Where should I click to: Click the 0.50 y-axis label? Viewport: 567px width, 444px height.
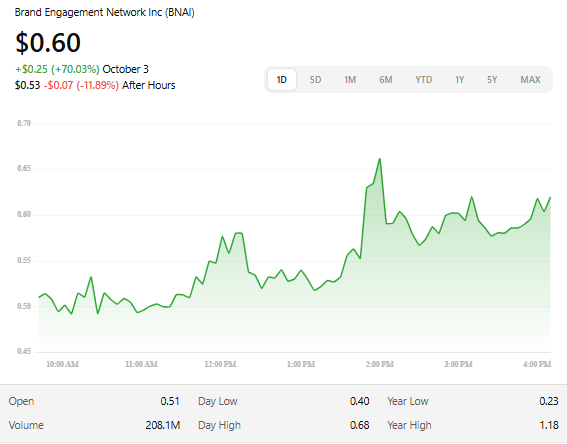pos(24,306)
